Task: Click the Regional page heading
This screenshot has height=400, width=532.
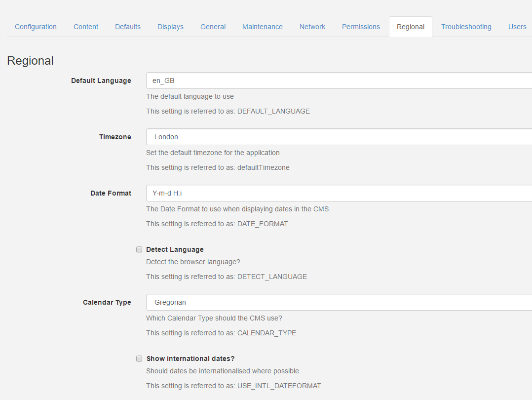Action: (x=30, y=61)
